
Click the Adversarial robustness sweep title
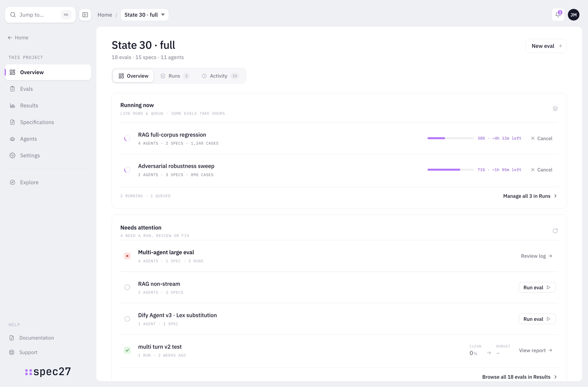(x=176, y=166)
